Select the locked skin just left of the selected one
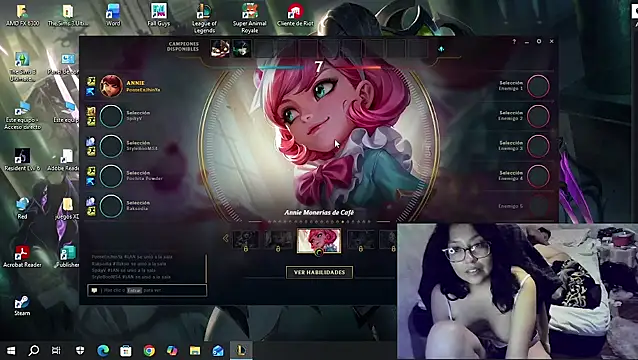Viewport: 638px width, 360px height. tap(278, 240)
